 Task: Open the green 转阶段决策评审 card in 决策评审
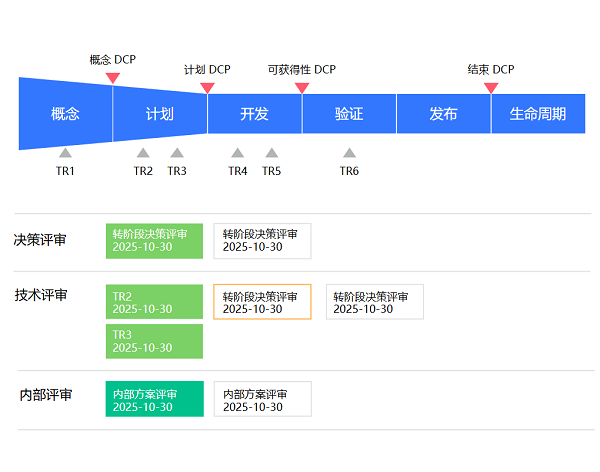154,241
